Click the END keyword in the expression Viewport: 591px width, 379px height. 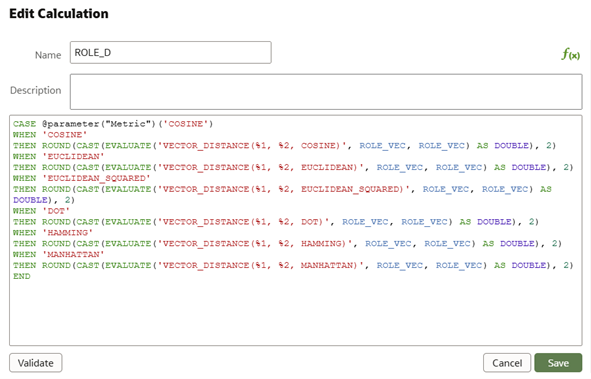[x=21, y=276]
